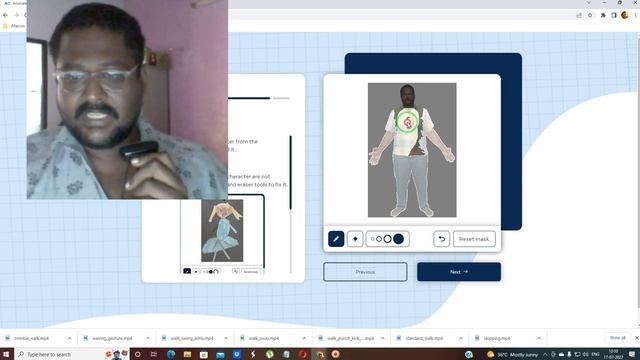The image size is (640, 360).
Task: Click the instruction panel vertical scrollbar
Action: tap(291, 173)
